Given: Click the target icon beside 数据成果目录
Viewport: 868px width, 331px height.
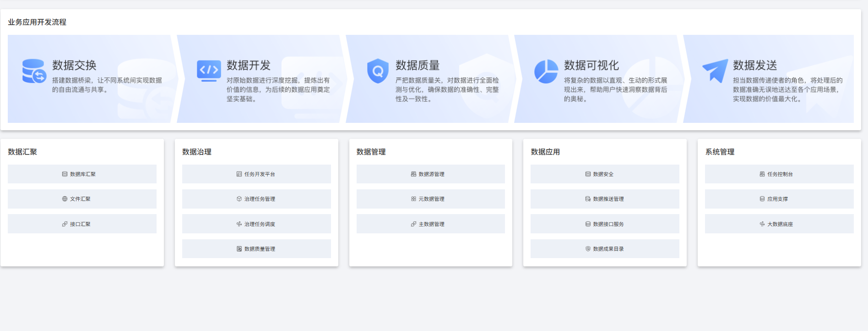Looking at the screenshot, I should pos(588,249).
